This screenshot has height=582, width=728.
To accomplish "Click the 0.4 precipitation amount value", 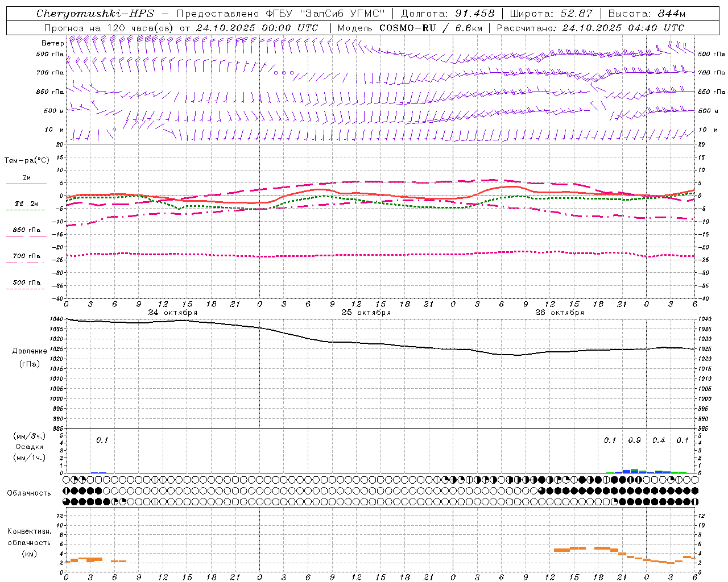I will pos(659,440).
